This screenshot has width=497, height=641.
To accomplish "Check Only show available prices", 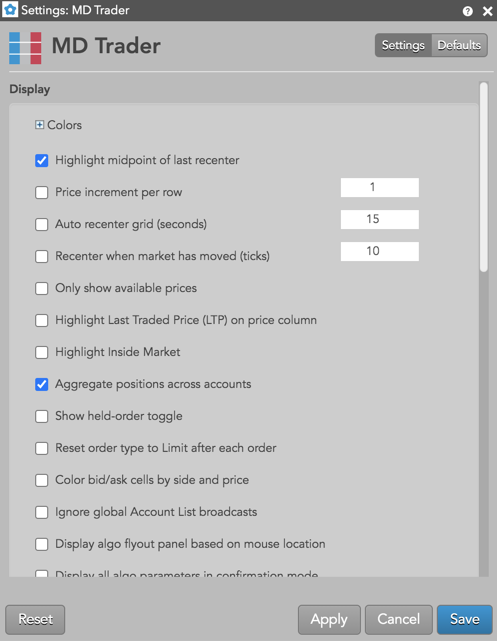I will pos(42,288).
